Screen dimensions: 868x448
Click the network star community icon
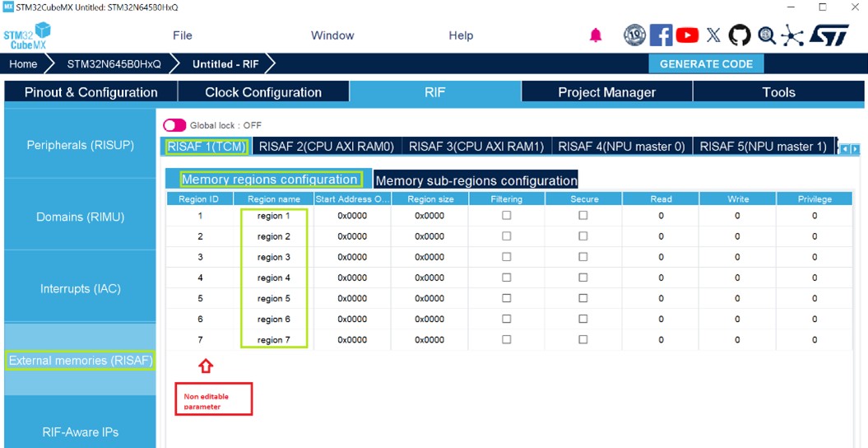(792, 36)
